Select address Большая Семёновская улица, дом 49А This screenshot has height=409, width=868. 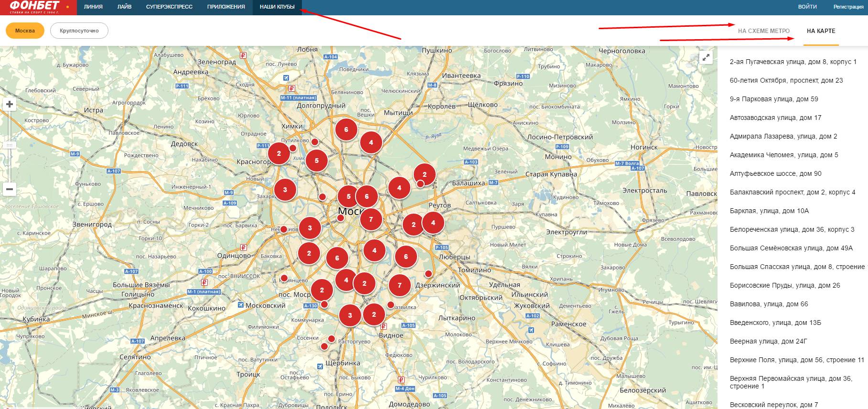(791, 248)
